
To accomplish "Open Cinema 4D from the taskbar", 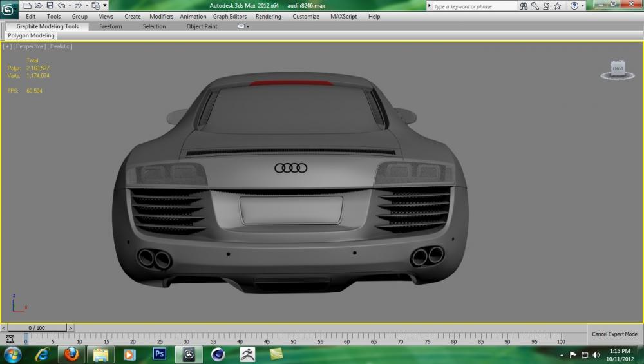I will click(218, 354).
